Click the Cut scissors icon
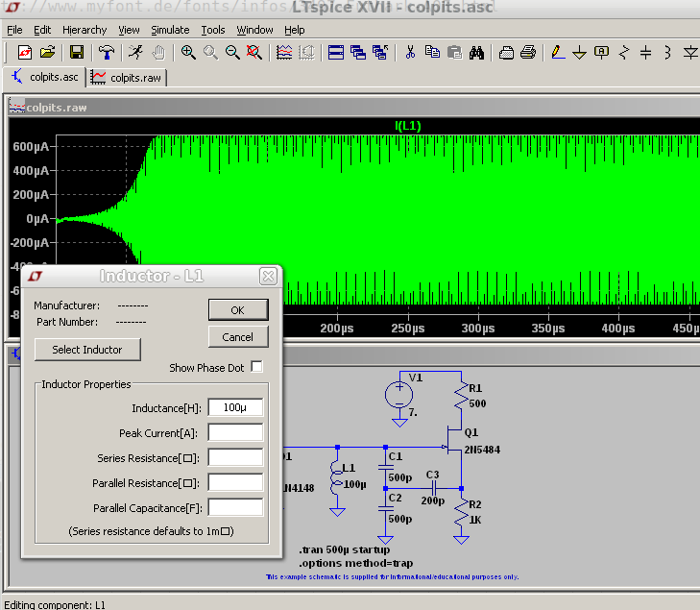The width and height of the screenshot is (700, 610). tap(410, 53)
